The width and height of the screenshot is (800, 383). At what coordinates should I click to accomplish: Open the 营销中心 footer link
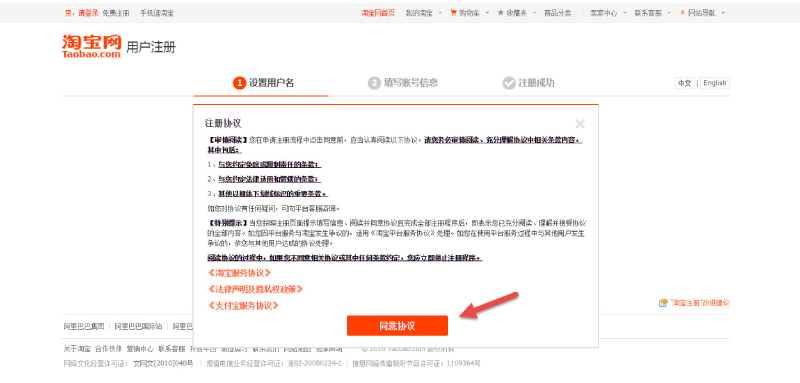click(x=140, y=349)
